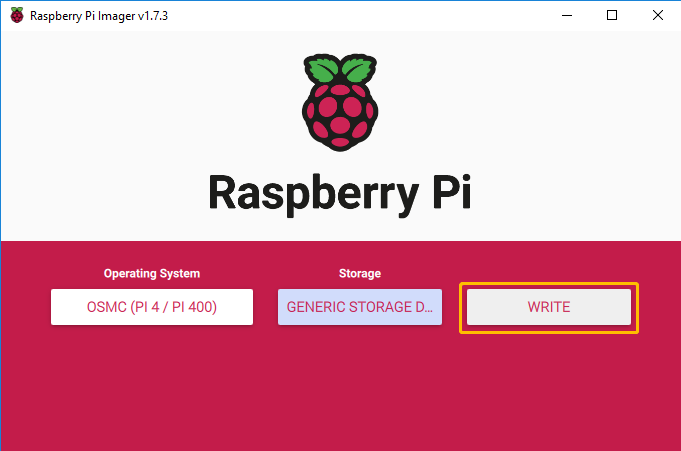Choose storage via GENERIC STORAGE D... button
This screenshot has height=451, width=681.
point(360,307)
